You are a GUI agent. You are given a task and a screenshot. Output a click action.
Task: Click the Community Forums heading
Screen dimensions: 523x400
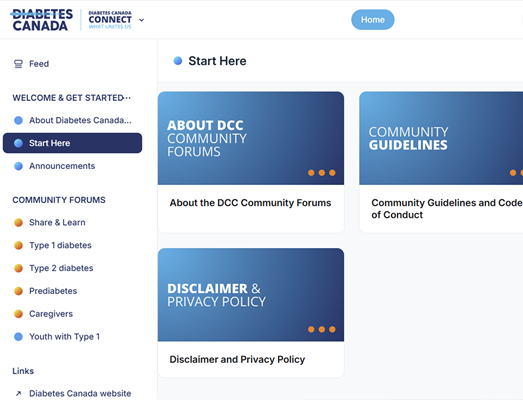tap(59, 200)
